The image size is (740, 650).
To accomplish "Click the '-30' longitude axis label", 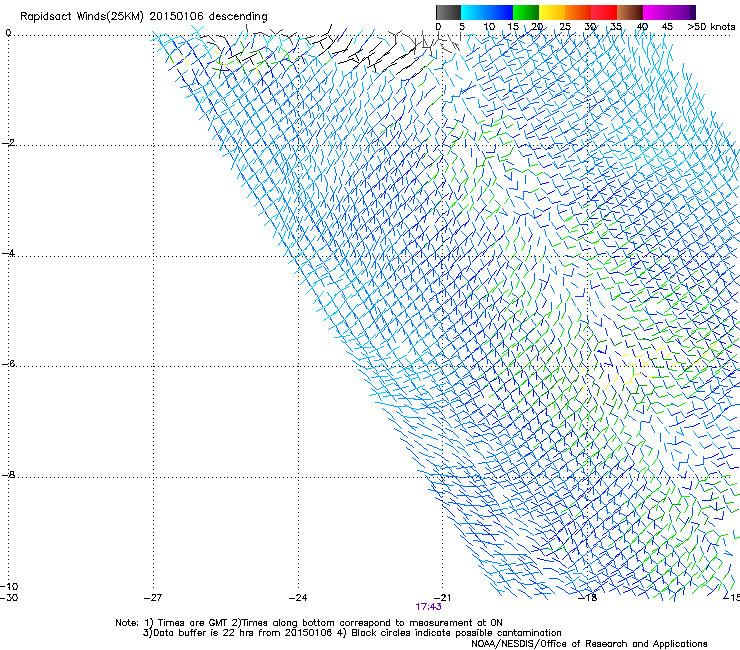I will [x=9, y=598].
